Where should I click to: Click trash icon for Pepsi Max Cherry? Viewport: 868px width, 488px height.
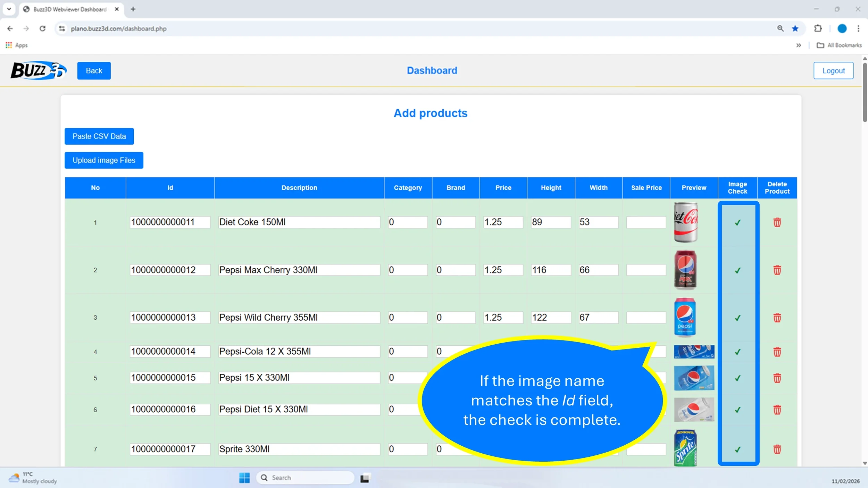tap(777, 270)
